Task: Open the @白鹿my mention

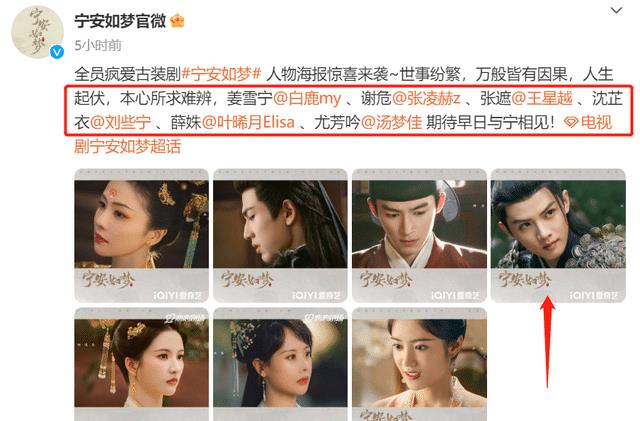Action: coord(307,98)
